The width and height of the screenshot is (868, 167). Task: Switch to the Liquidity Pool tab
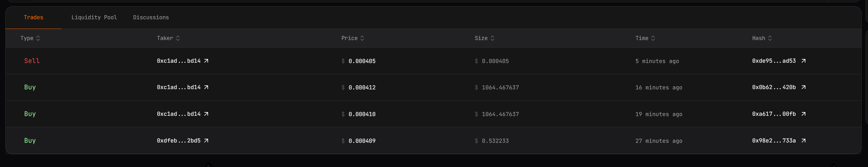coord(94,17)
